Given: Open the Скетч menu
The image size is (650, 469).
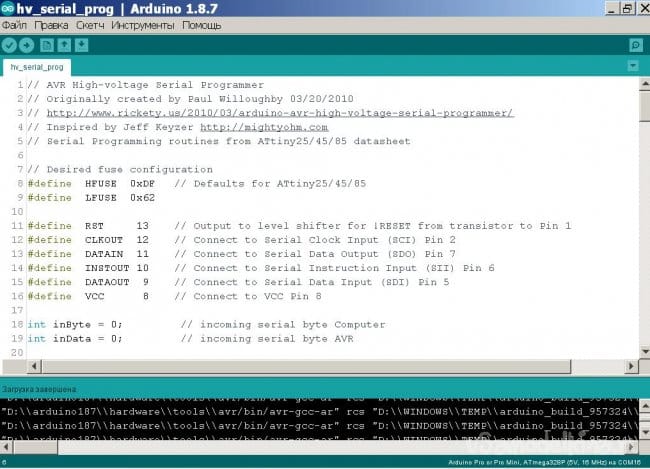Looking at the screenshot, I should (90, 25).
